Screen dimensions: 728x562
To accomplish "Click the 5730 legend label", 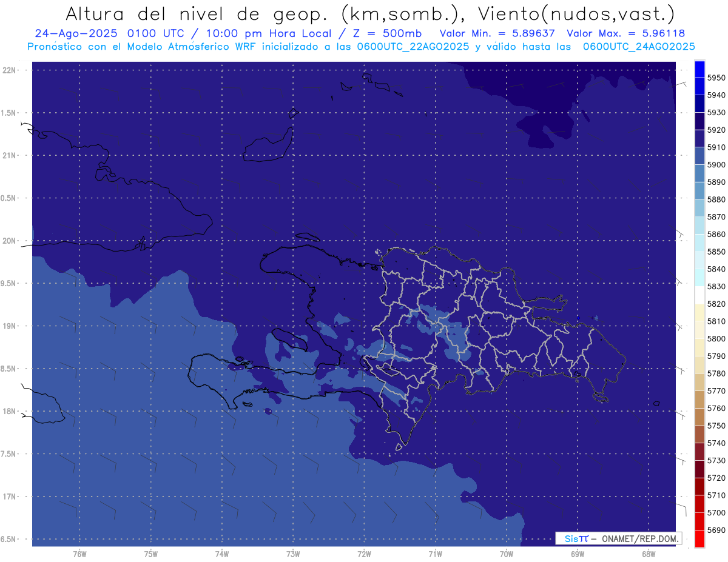I will click(716, 460).
